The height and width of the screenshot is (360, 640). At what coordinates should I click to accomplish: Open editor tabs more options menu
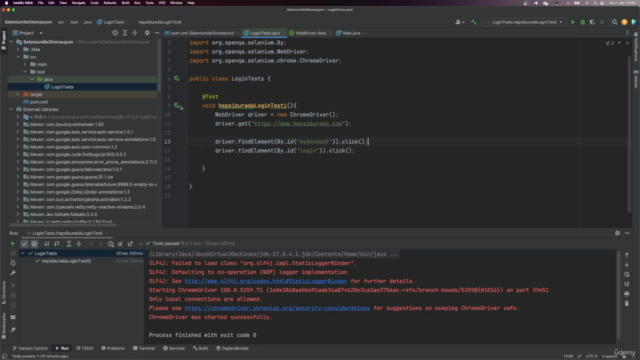click(627, 33)
